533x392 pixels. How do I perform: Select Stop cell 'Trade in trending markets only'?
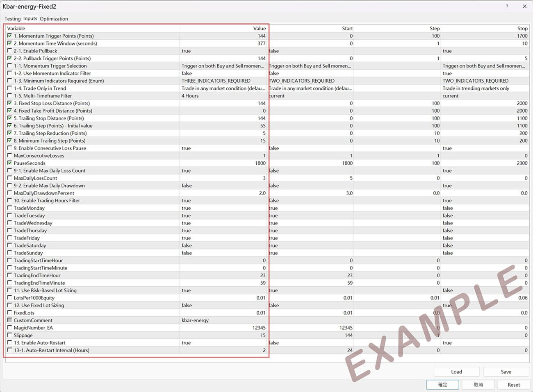pos(485,88)
